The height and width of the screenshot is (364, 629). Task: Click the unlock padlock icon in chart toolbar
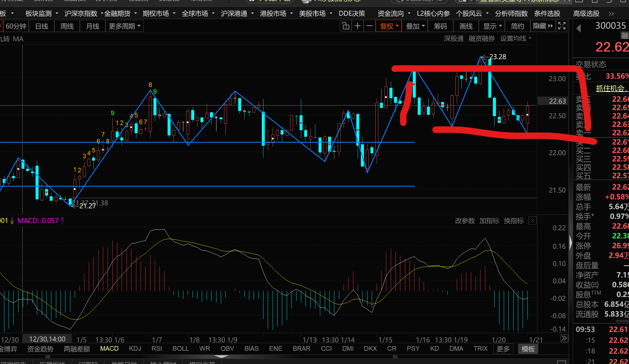(345, 26)
